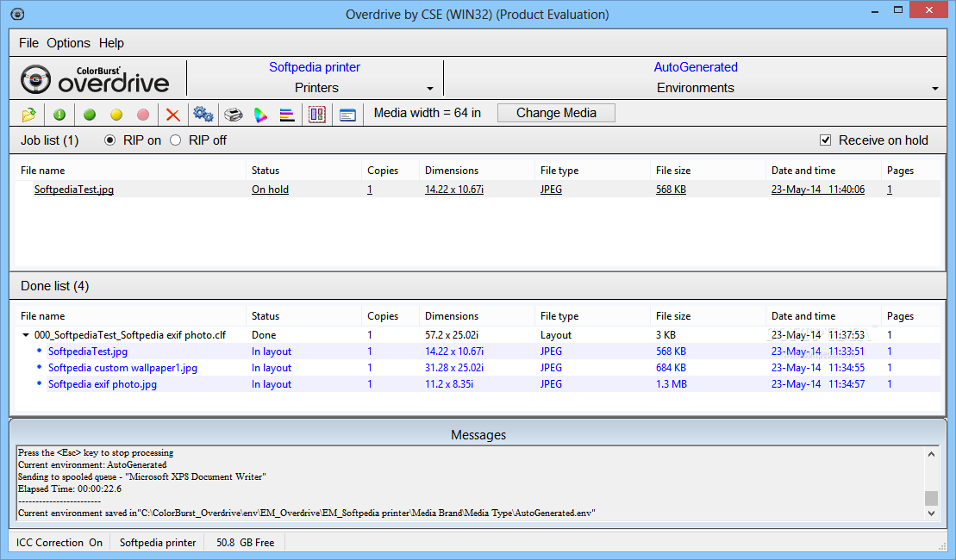Image resolution: width=956 pixels, height=560 pixels.
Task: Open the layout arrangement icon
Action: pos(317,115)
